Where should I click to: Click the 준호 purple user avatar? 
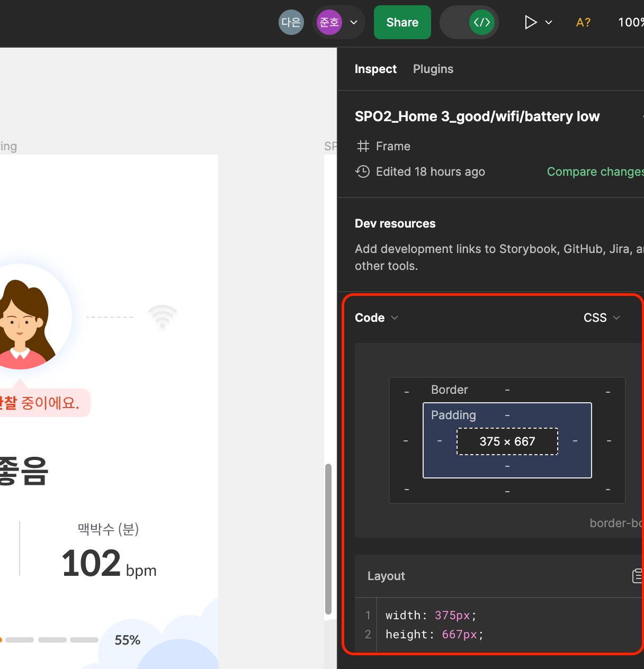(x=329, y=22)
